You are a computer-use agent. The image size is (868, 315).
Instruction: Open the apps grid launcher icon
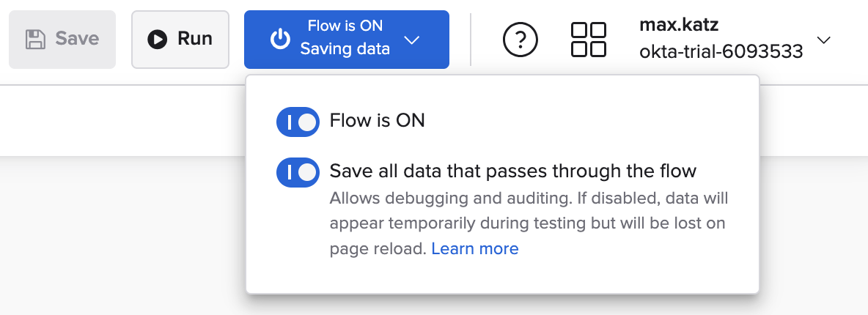pos(588,40)
